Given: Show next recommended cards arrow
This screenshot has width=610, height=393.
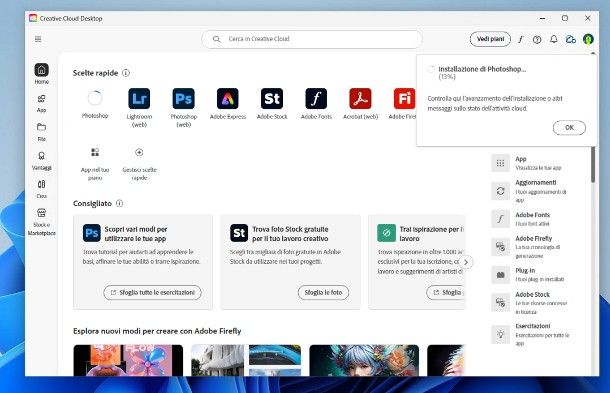Looking at the screenshot, I should click(466, 262).
